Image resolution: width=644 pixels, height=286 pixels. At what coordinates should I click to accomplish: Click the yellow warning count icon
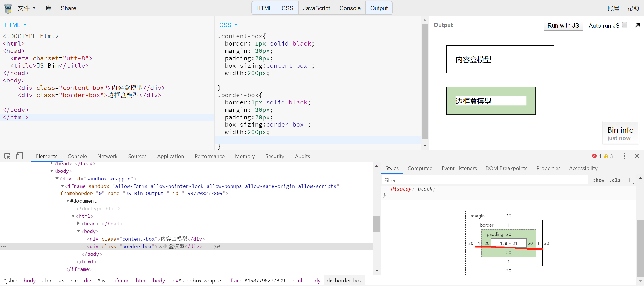(x=606, y=156)
